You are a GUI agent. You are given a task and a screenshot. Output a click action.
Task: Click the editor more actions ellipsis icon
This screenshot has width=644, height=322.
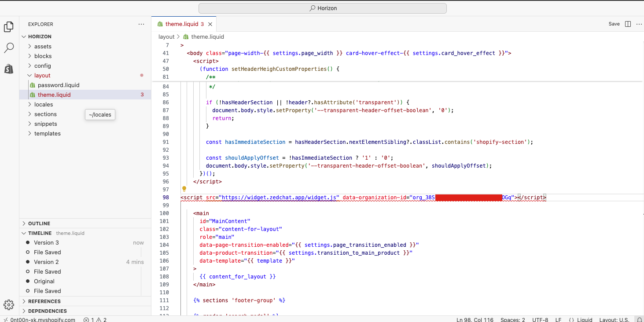tap(638, 24)
